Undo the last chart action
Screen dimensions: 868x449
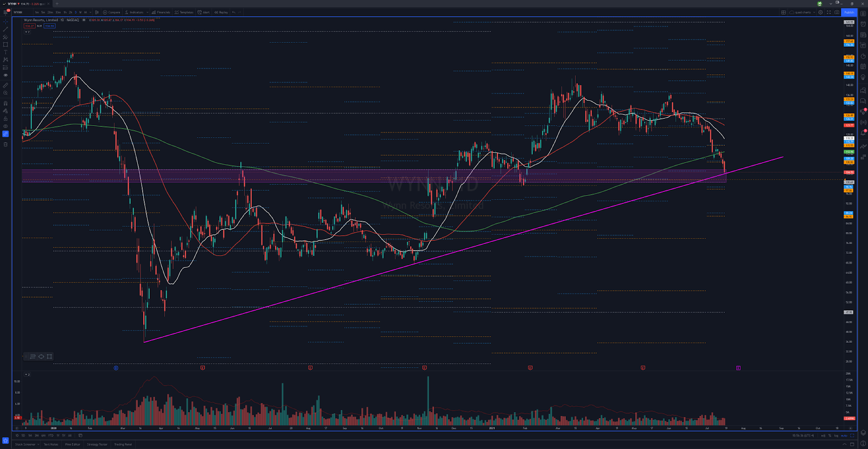pyautogui.click(x=234, y=12)
